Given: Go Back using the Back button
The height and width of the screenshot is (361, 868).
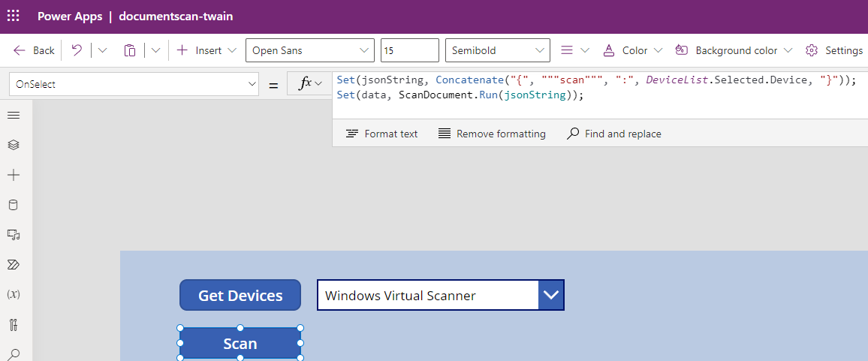Looking at the screenshot, I should point(35,50).
